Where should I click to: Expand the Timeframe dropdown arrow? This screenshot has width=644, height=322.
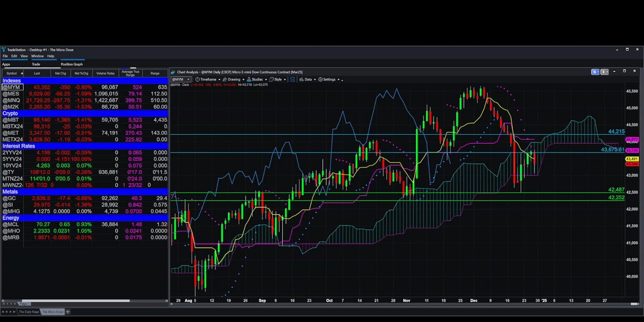[219, 79]
